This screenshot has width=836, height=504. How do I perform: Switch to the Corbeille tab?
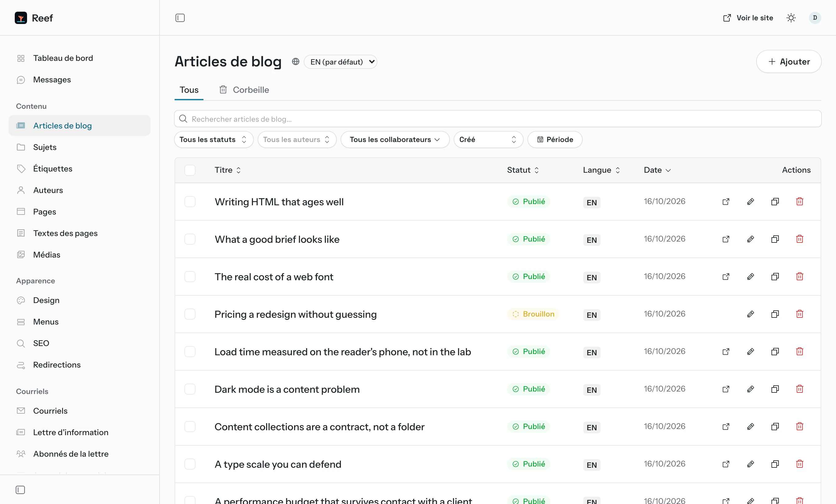coord(244,90)
